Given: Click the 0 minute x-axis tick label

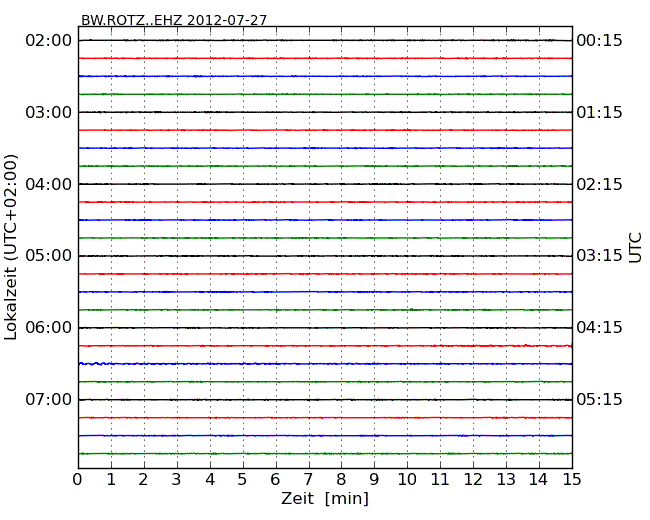Looking at the screenshot, I should (x=78, y=479).
